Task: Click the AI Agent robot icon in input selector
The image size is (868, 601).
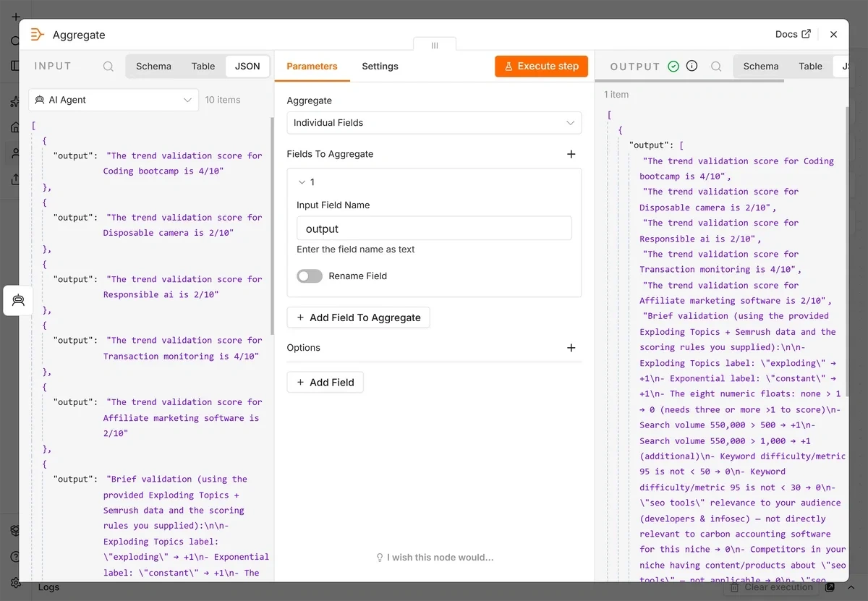Action: (40, 100)
